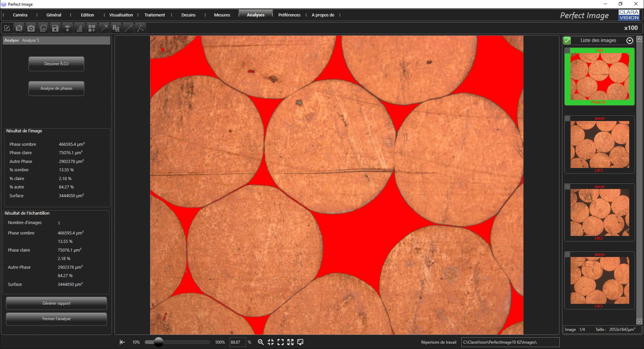
Task: Click the Taille 2053x1642µm² status text
Action: click(x=615, y=330)
